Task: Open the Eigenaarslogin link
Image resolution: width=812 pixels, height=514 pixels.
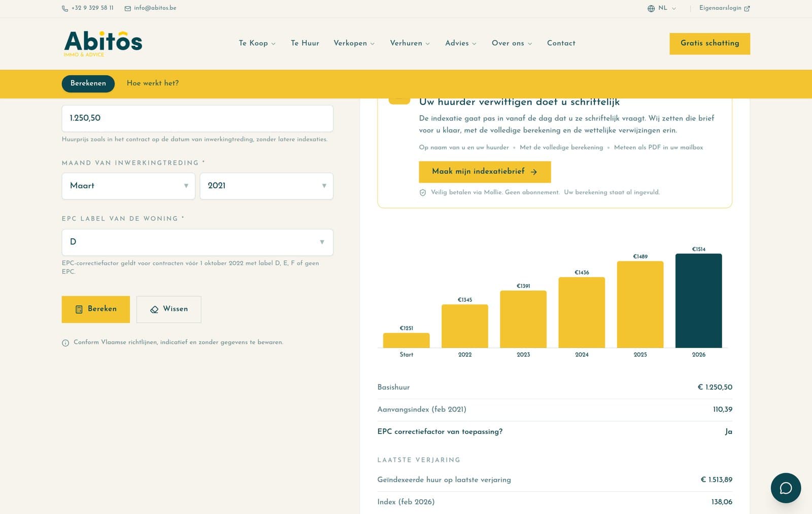Action: (x=724, y=8)
